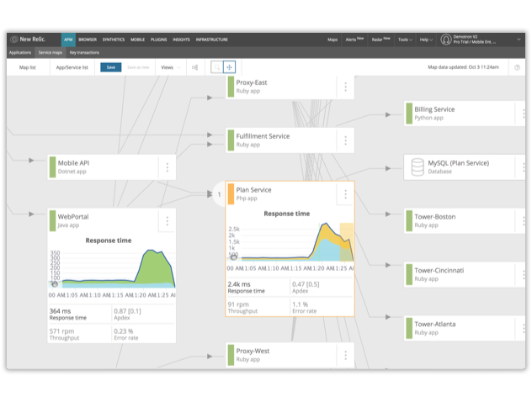The image size is (532, 402).
Task: Open the SYNTHETICS tab
Action: tap(114, 40)
